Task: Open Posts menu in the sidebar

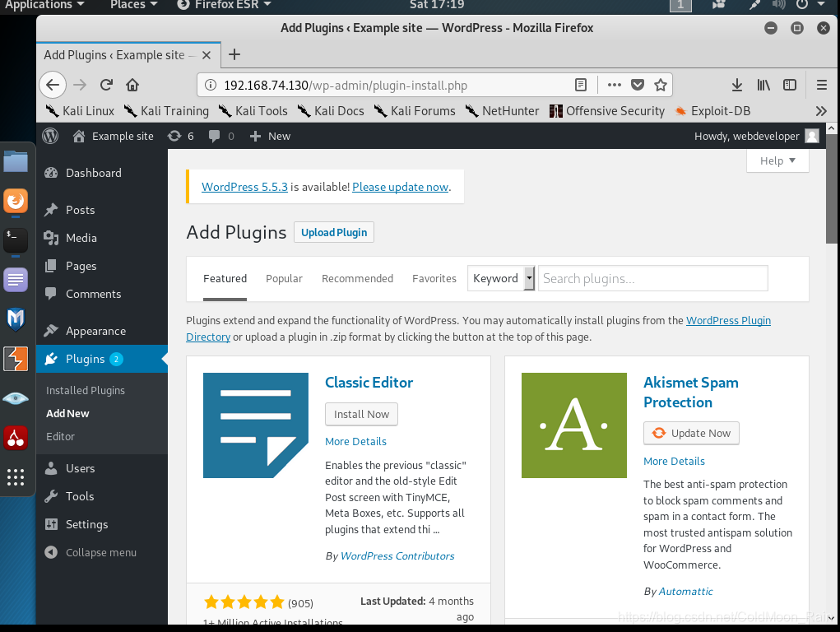Action: point(102,210)
